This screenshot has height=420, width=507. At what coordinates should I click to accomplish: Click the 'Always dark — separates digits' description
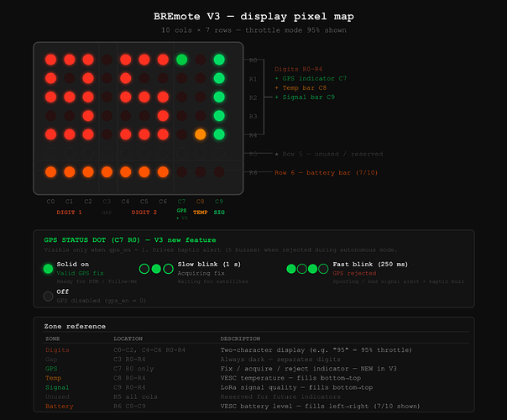point(280,360)
